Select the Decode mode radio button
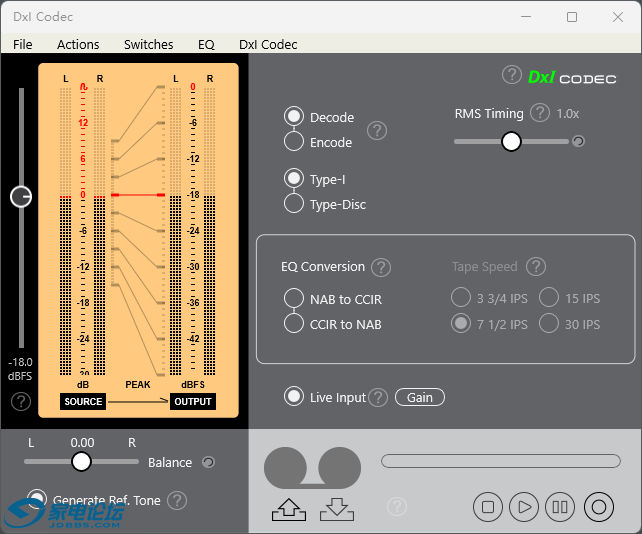642x534 pixels. point(294,117)
